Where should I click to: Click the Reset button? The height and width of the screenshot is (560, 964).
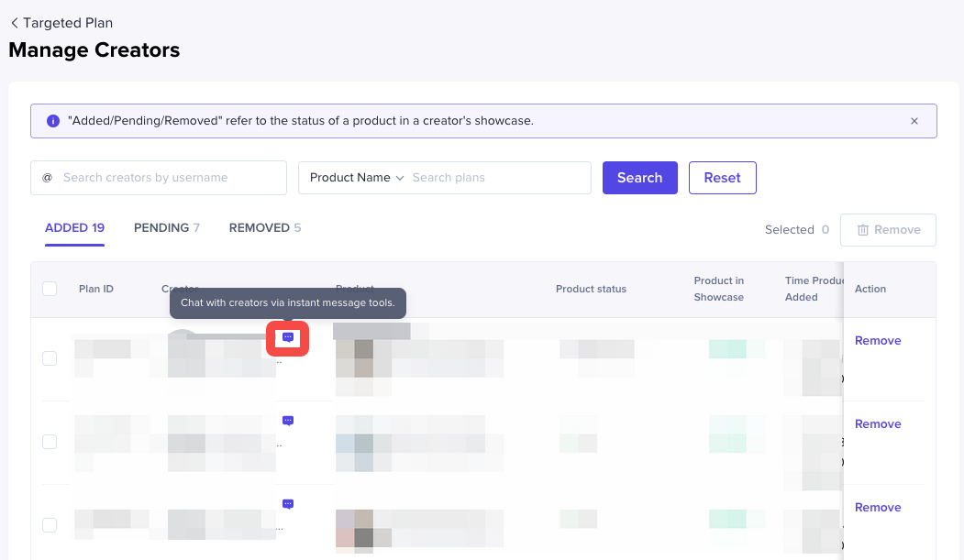point(722,178)
